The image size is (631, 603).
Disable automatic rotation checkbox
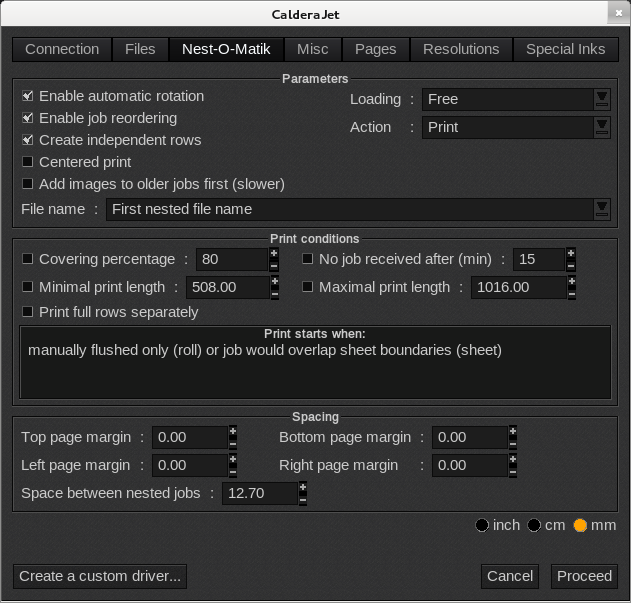28,97
